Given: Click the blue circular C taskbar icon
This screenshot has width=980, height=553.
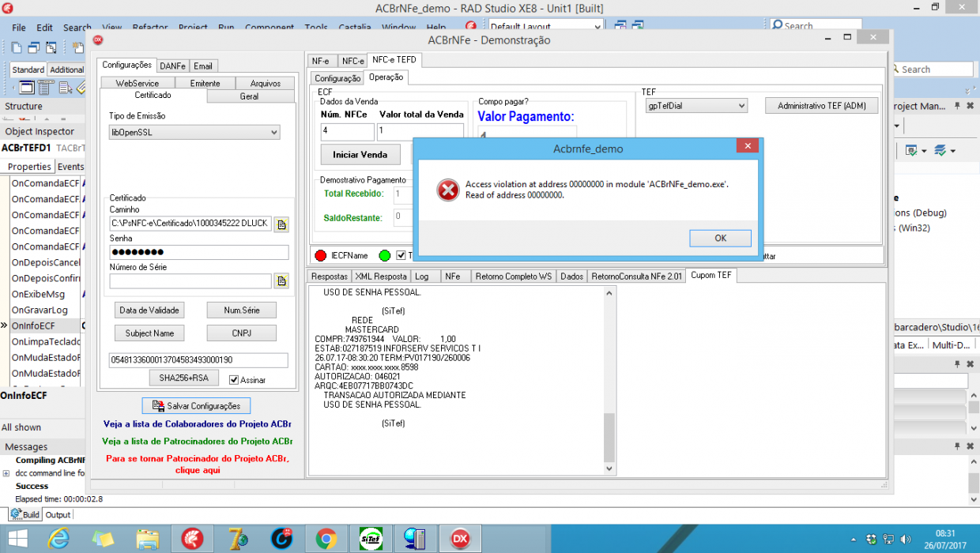Looking at the screenshot, I should pos(281,539).
